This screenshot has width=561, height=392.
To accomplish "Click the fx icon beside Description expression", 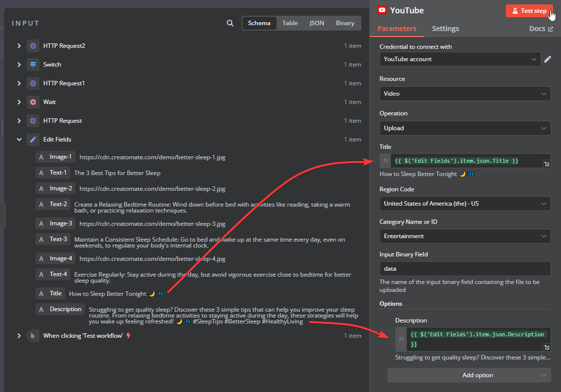I will pos(401,339).
